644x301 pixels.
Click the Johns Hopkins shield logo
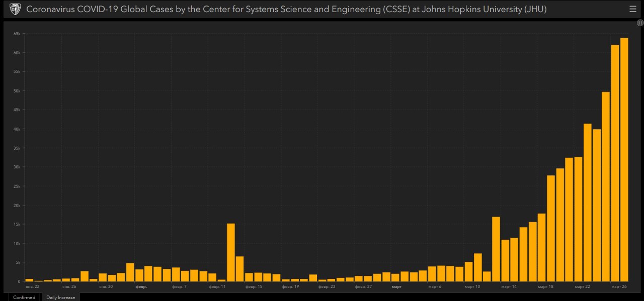(15, 9)
